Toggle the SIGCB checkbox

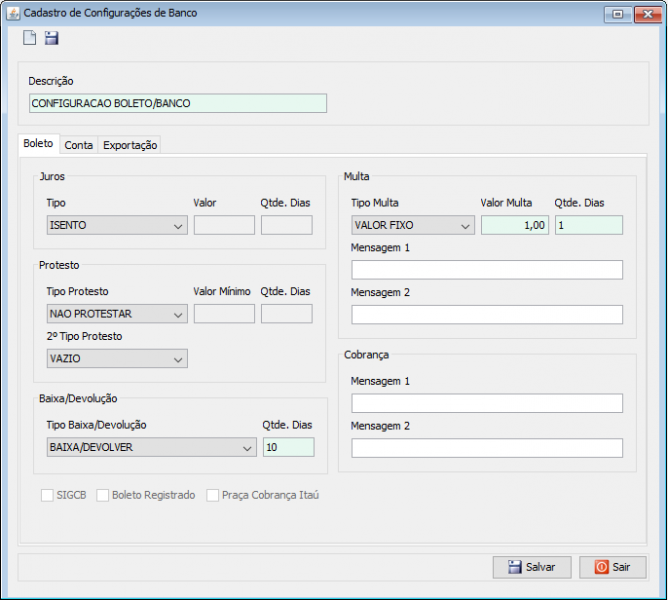(x=47, y=495)
